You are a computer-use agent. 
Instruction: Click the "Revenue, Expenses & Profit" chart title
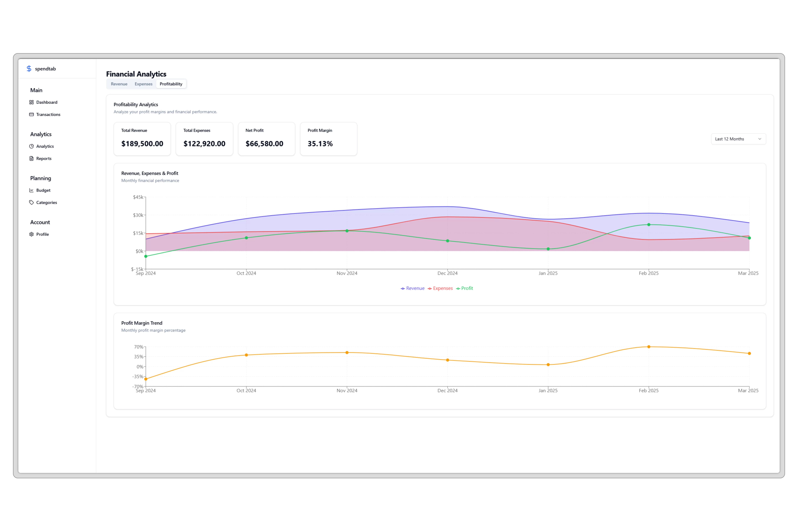[x=150, y=173]
